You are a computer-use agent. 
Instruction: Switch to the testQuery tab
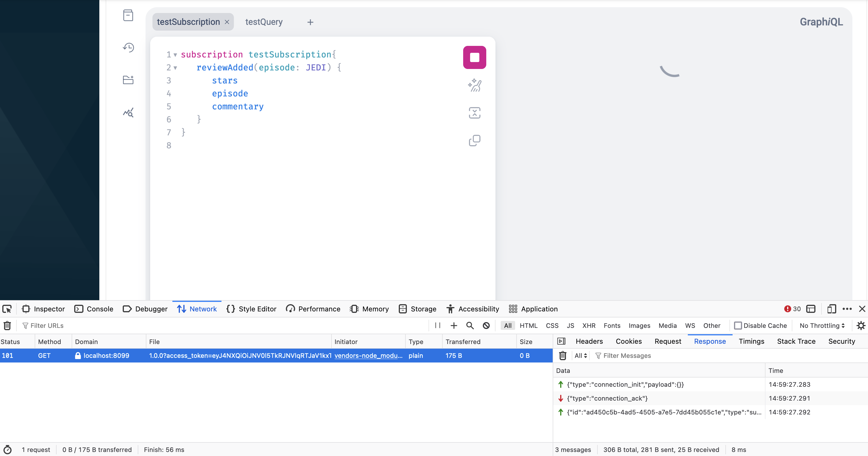pyautogui.click(x=264, y=22)
